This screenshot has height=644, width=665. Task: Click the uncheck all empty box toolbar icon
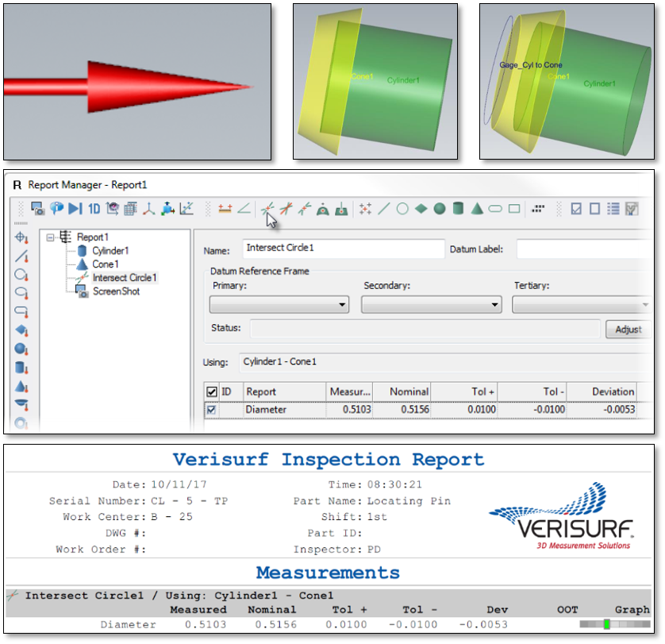point(594,208)
